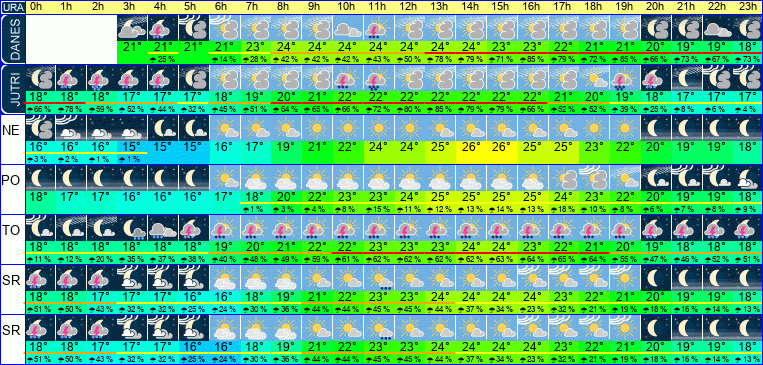
Task: Click the DANES 3h cloudy night icon
Action: [x=132, y=28]
